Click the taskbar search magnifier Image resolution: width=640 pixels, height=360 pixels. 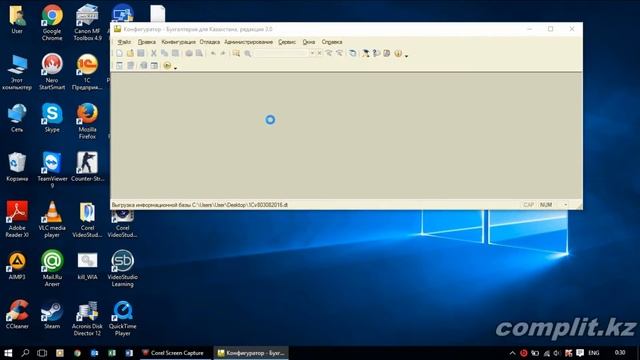(25, 353)
